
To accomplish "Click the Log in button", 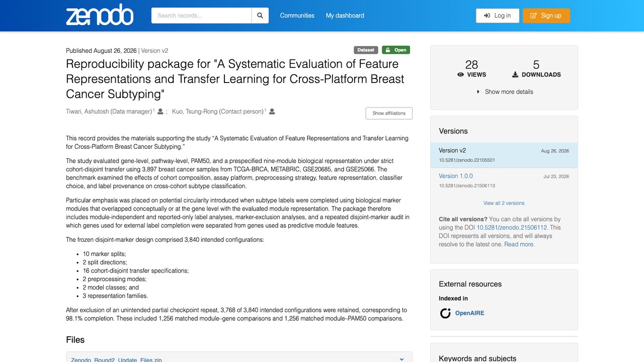I will [x=498, y=16].
